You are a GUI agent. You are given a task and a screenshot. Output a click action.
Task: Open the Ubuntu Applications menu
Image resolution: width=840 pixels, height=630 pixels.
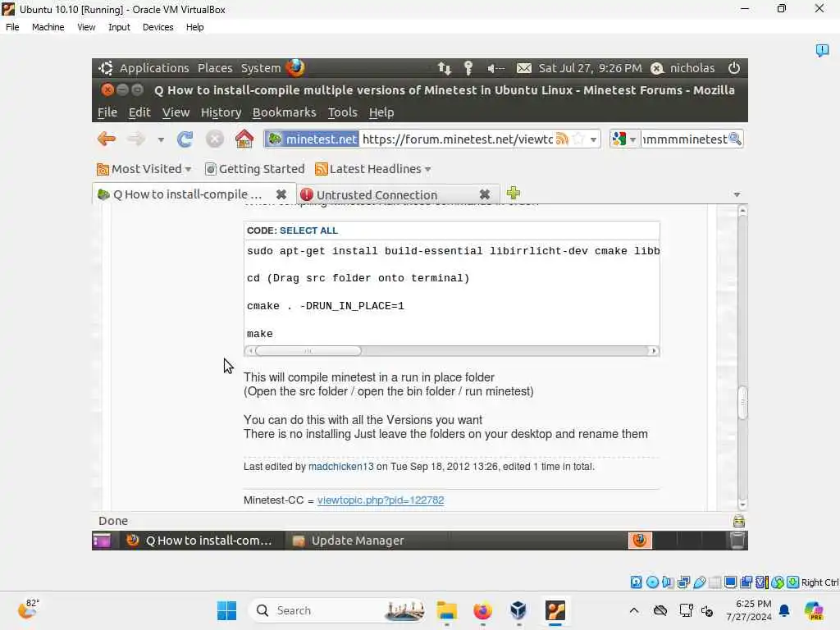[154, 68]
